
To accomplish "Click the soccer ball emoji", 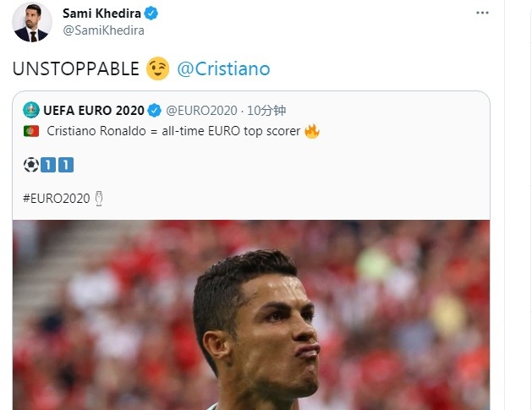I will pos(31,165).
